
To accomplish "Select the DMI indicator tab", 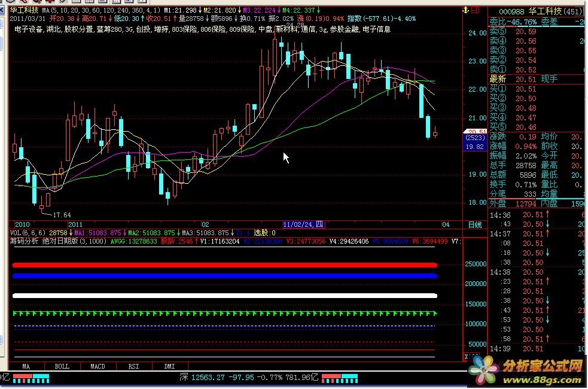I will click(169, 366).
